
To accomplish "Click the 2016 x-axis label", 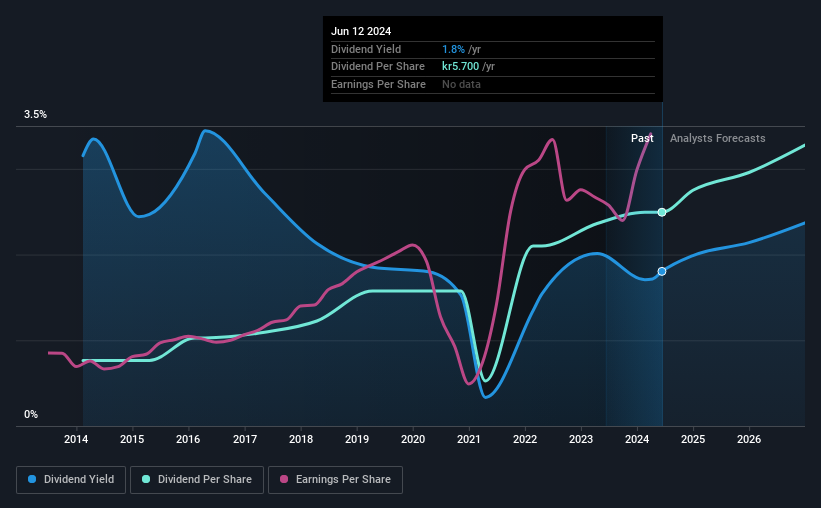I will [188, 439].
